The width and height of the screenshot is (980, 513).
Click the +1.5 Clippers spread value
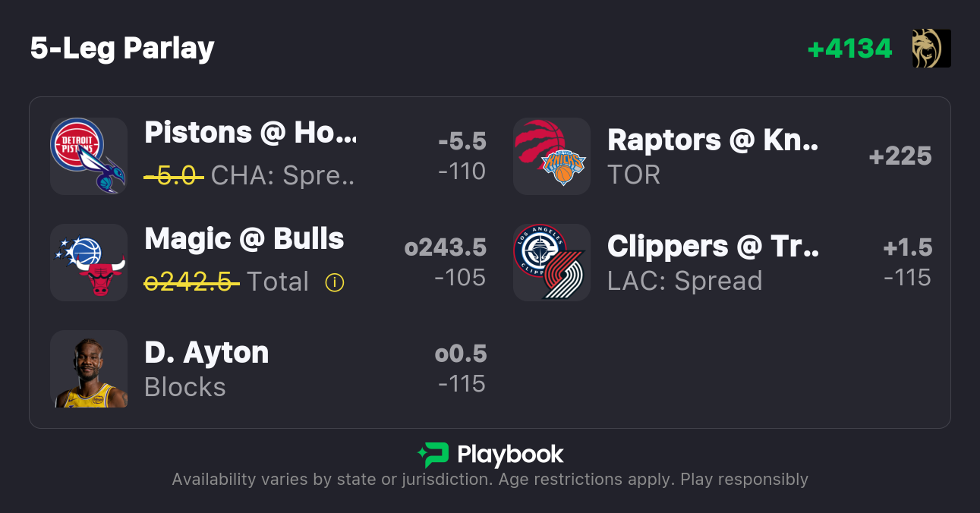pyautogui.click(x=908, y=247)
